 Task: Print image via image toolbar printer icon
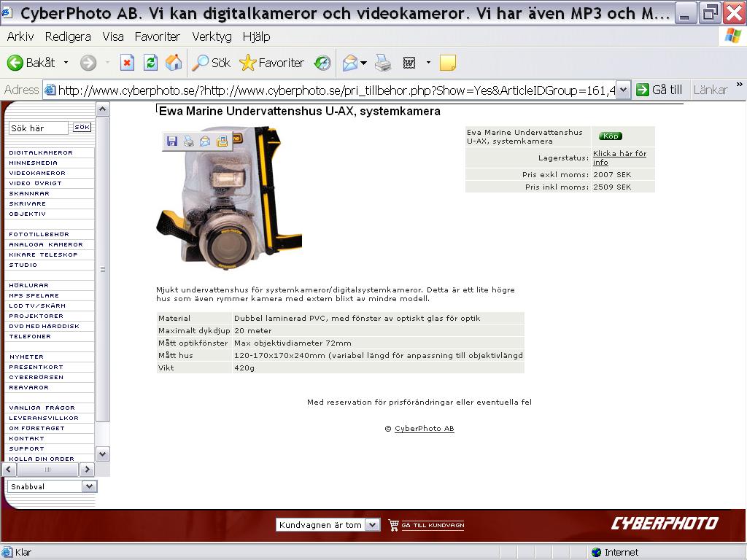click(189, 141)
